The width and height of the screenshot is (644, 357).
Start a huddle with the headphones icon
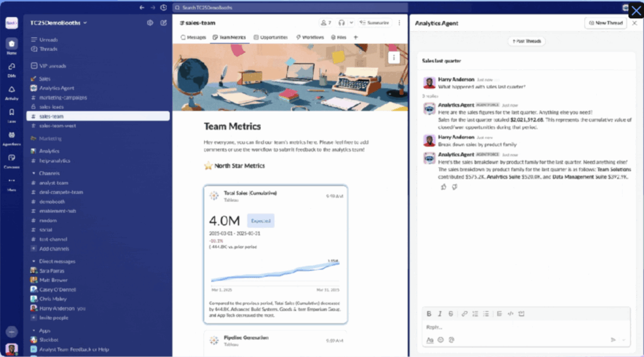342,23
